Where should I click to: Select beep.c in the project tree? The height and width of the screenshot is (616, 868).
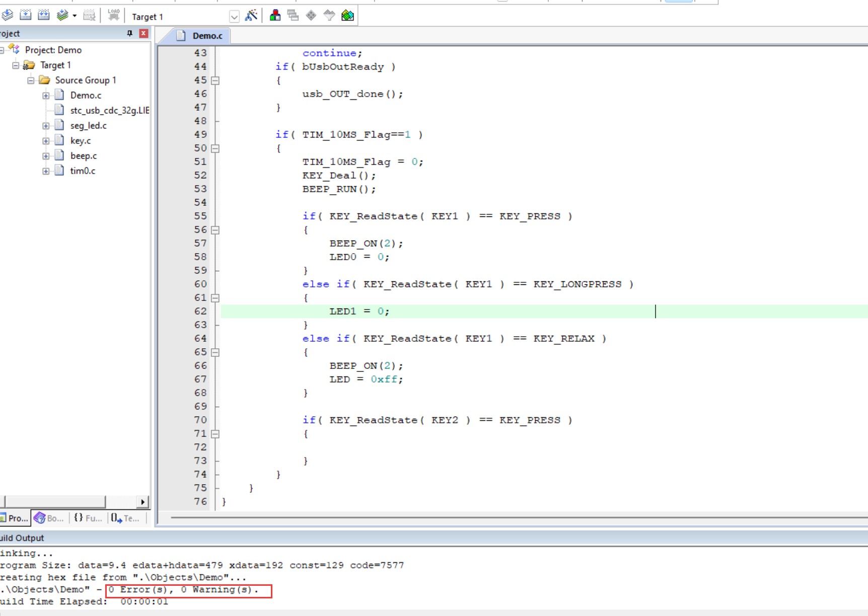pos(84,156)
